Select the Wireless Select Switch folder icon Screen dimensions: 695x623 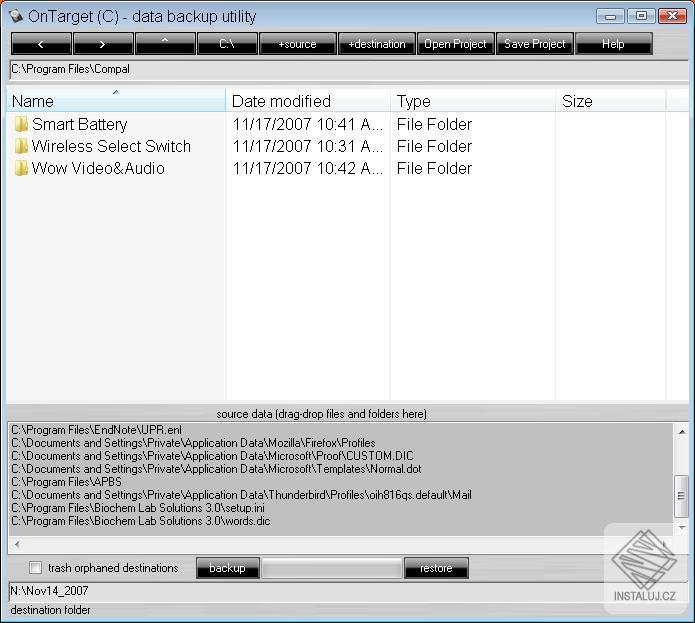coord(20,146)
